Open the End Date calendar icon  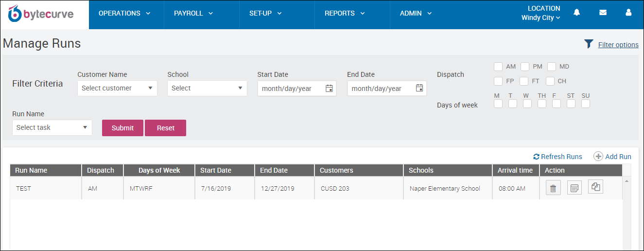coord(419,88)
